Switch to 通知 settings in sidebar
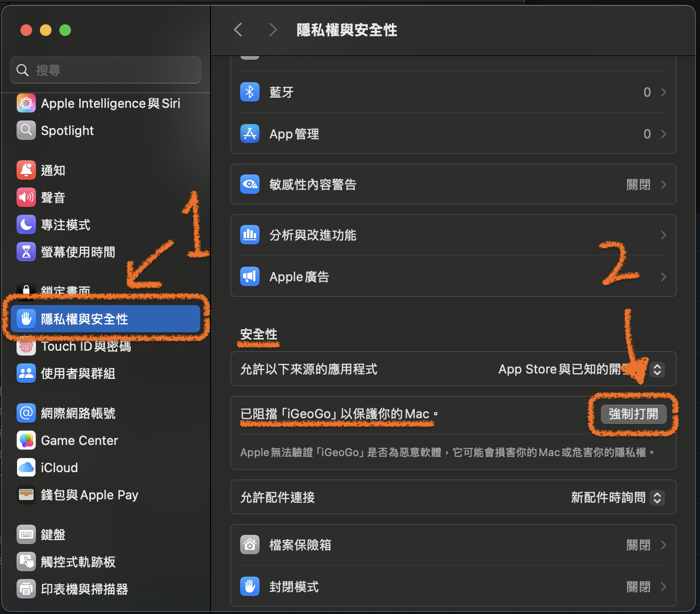Screen dimensions: 700x614 53,170
